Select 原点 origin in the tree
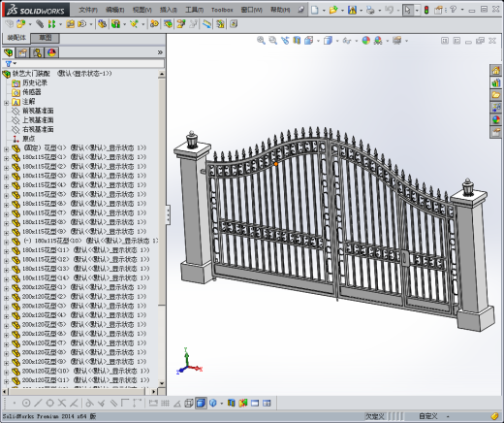 [x=28, y=139]
